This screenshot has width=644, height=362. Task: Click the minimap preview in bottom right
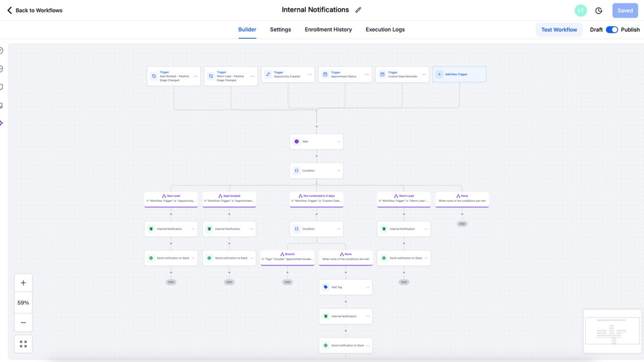612,331
